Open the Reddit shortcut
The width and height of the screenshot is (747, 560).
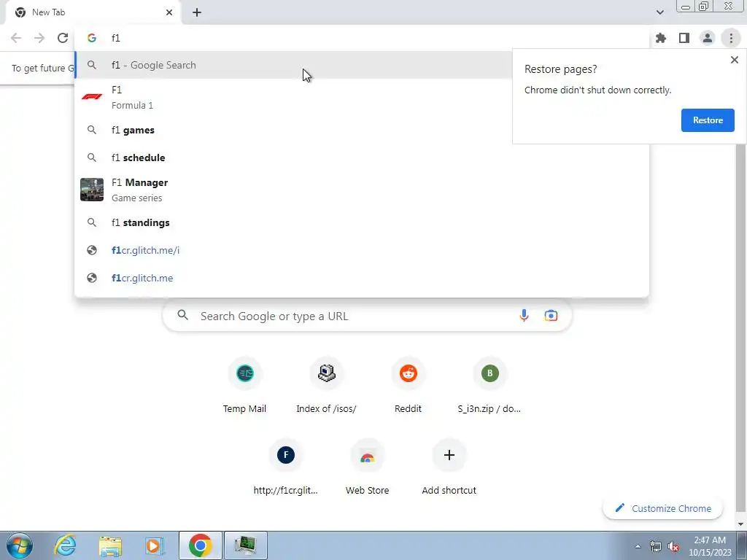[x=409, y=386]
